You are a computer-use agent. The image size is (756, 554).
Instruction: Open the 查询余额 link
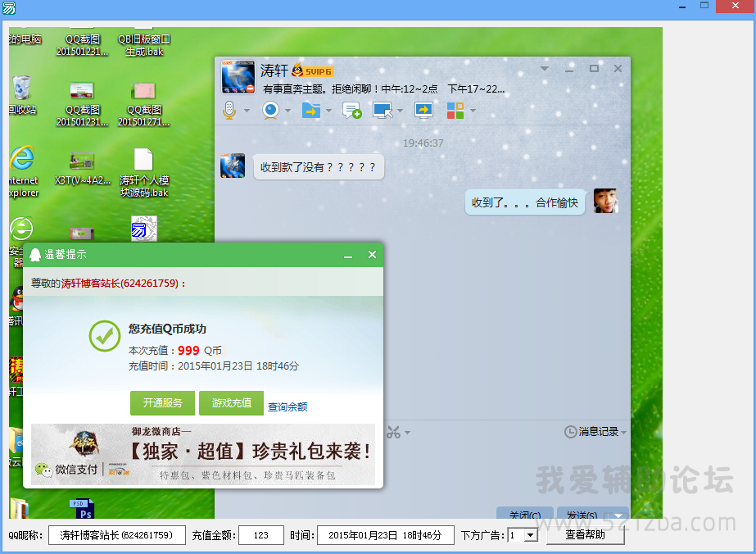click(287, 406)
